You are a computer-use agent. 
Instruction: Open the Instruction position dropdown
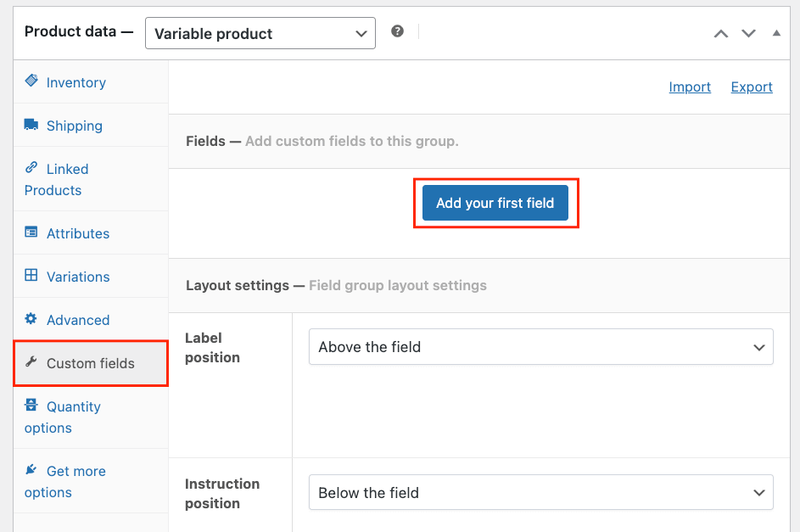(x=540, y=493)
